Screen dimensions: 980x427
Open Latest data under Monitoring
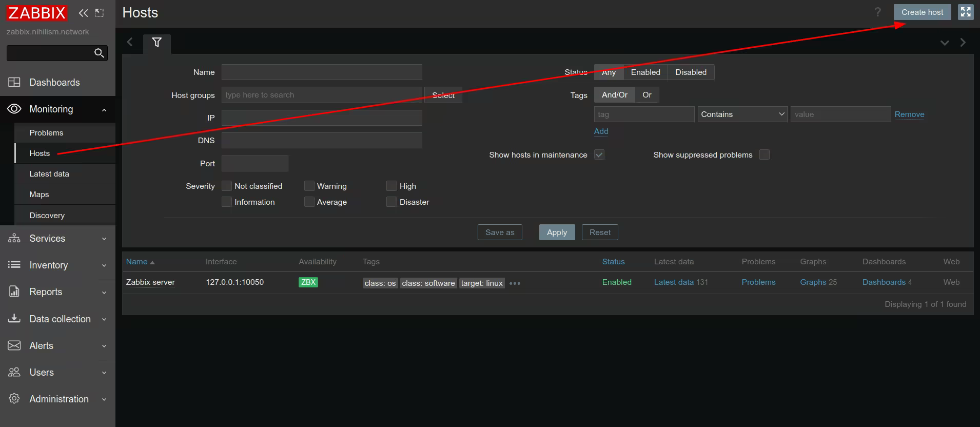(65, 174)
